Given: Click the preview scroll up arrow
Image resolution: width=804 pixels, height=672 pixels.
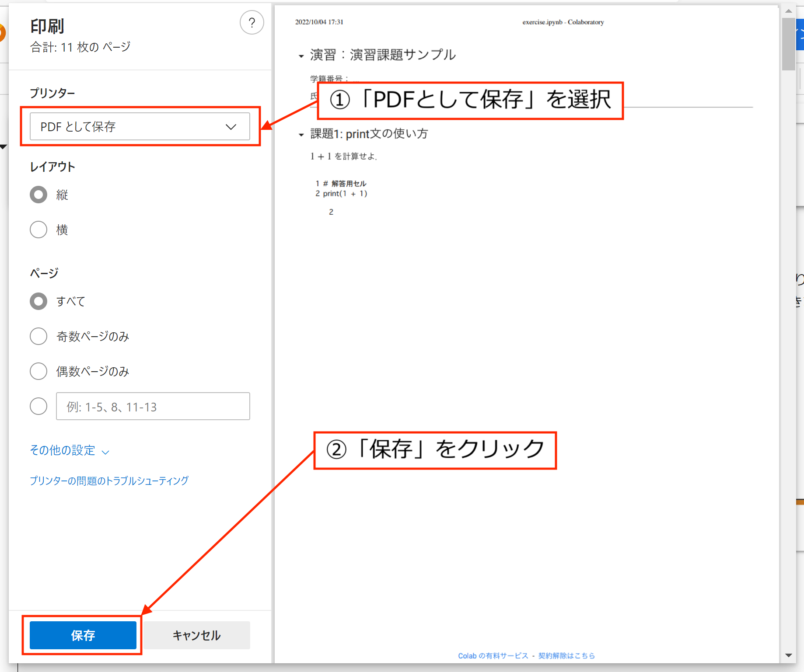Looking at the screenshot, I should coord(788,11).
